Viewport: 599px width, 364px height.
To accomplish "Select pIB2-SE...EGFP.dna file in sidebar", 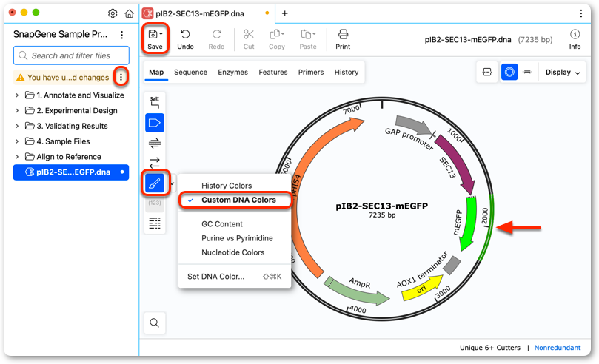I will tap(71, 172).
